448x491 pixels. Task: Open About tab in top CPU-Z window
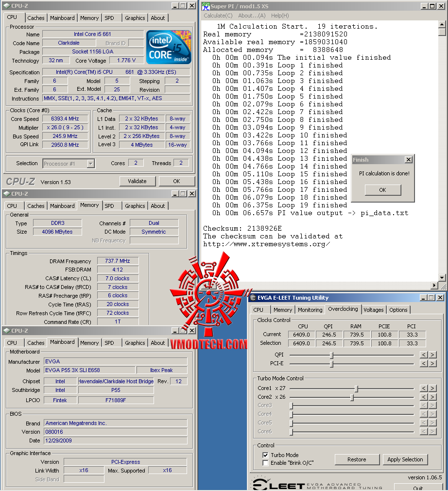coord(157,18)
